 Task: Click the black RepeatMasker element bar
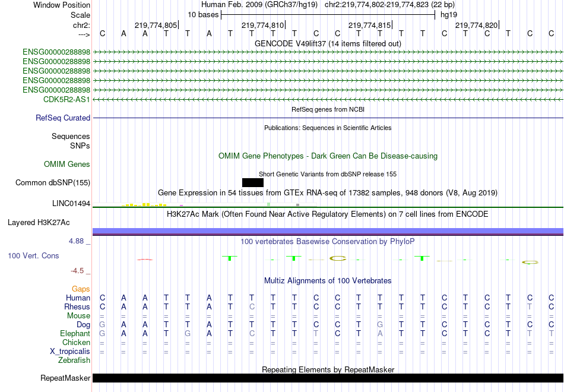point(328,378)
